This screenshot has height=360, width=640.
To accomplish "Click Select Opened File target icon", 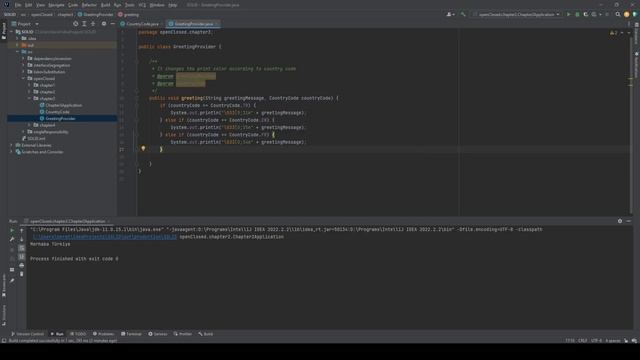I will (x=76, y=24).
